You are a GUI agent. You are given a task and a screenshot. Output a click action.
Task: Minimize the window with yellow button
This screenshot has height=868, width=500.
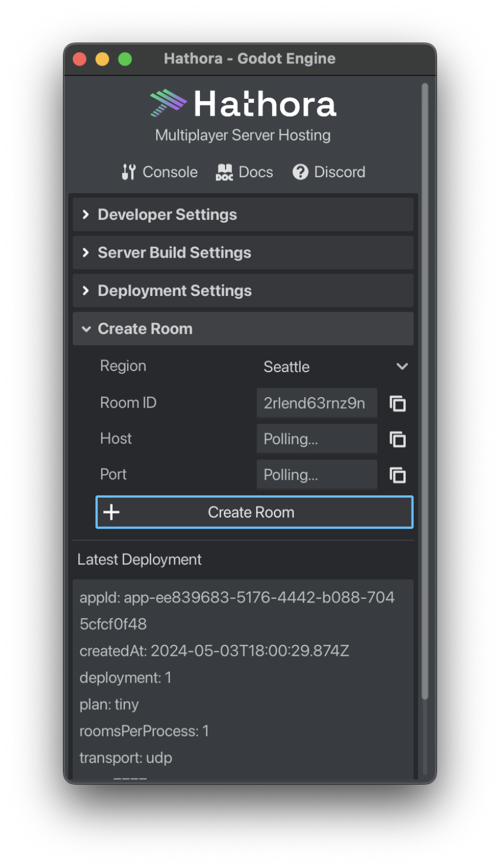pyautogui.click(x=102, y=59)
